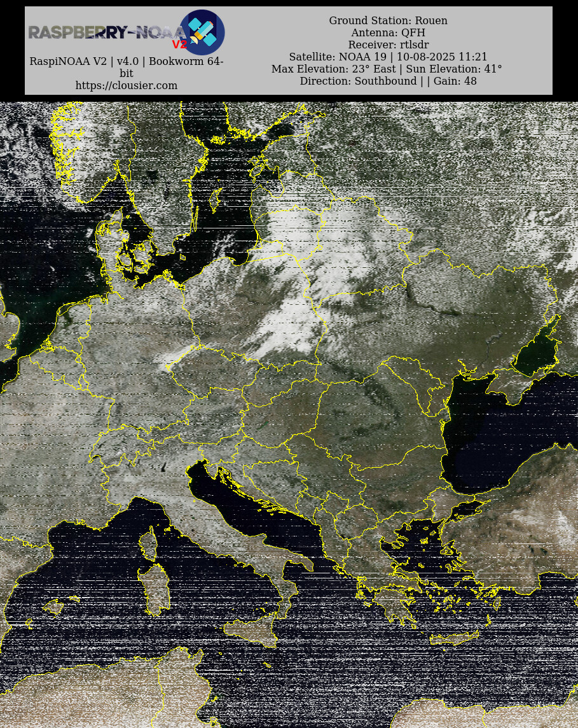Click the satellite emblem icon

click(202, 32)
